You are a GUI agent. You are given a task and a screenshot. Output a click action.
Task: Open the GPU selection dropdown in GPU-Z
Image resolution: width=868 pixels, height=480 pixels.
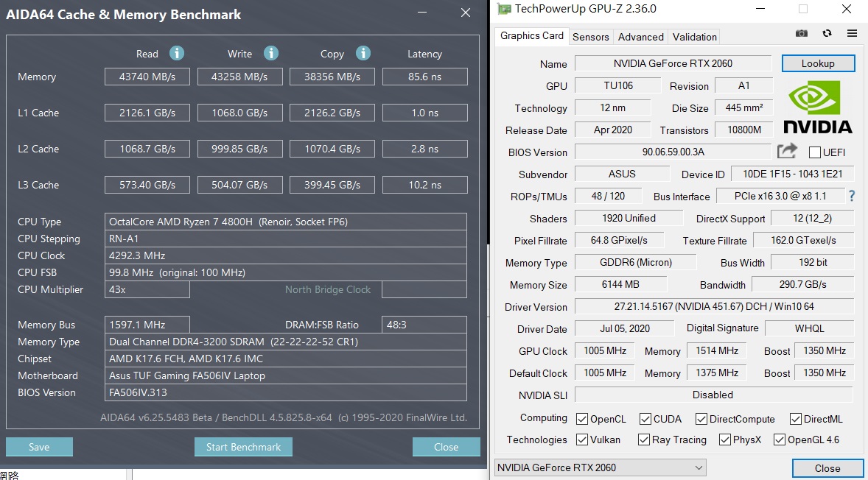pos(600,467)
